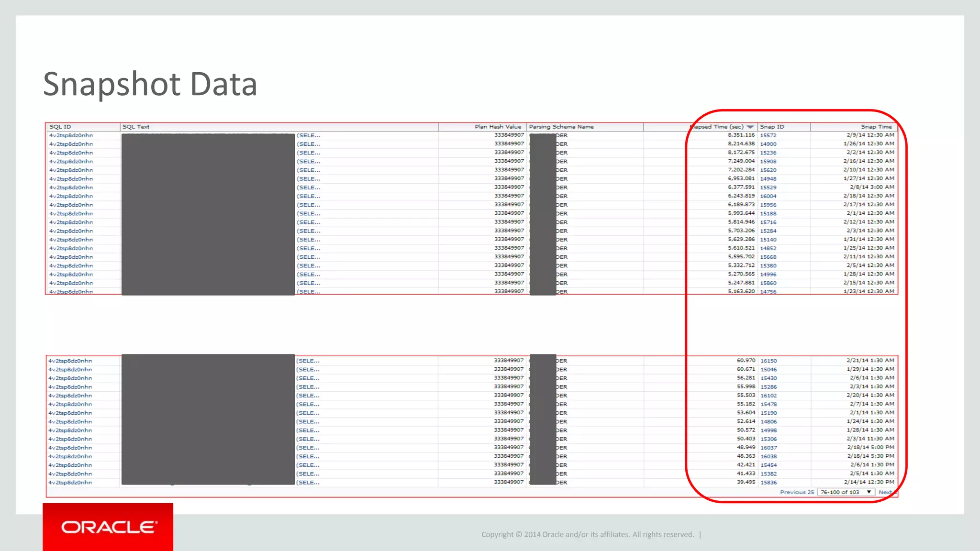The height and width of the screenshot is (551, 980).
Task: Select snap time 2/8/14 3:00 AM
Action: point(872,187)
